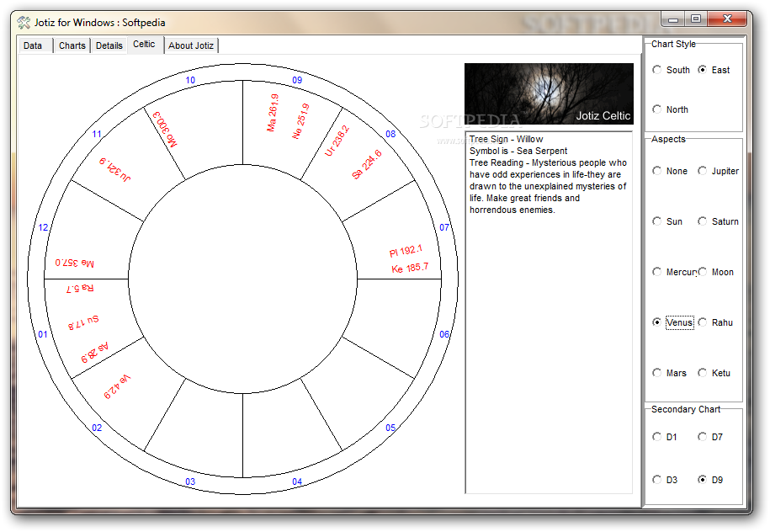Screen dimensions: 770x532
Task: Open the About Jotiz tab
Action: pyautogui.click(x=191, y=45)
